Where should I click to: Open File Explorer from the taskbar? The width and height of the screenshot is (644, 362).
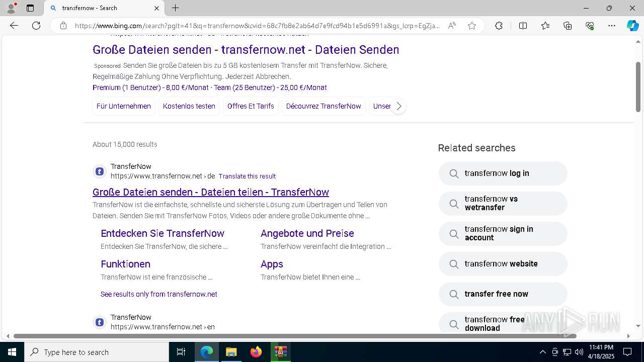coord(231,352)
